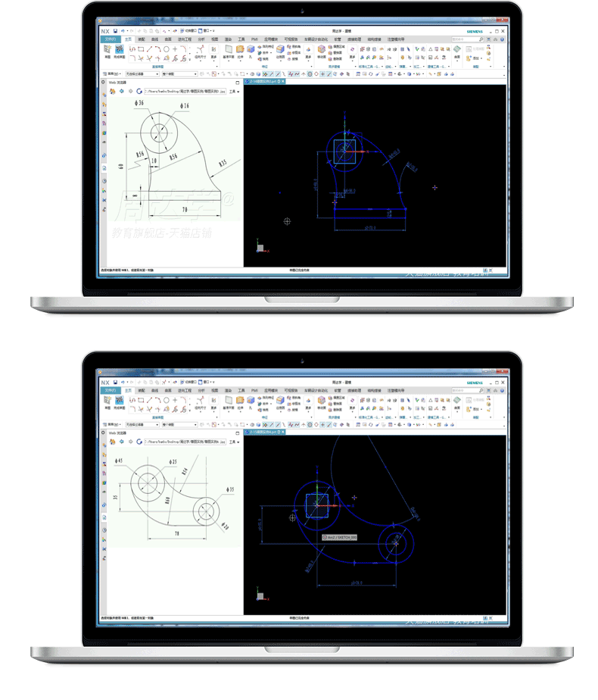This screenshot has height=700, width=598.
Task: Toggle Arc Center snap in lower NX window
Action: [310, 424]
